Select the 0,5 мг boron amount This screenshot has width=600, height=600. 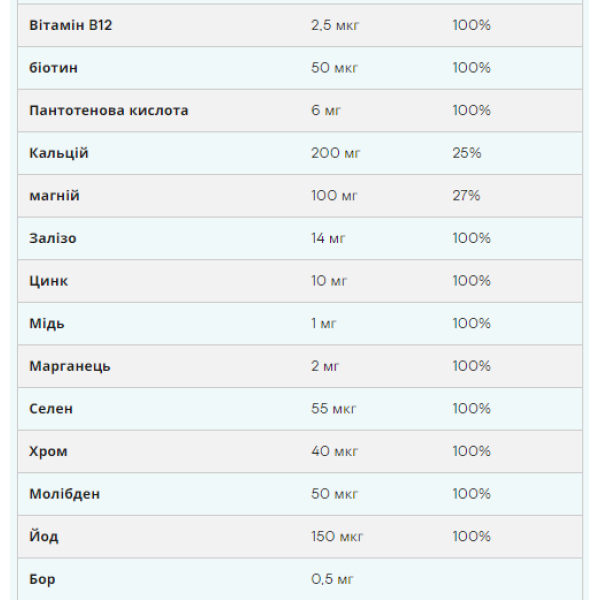(x=332, y=579)
